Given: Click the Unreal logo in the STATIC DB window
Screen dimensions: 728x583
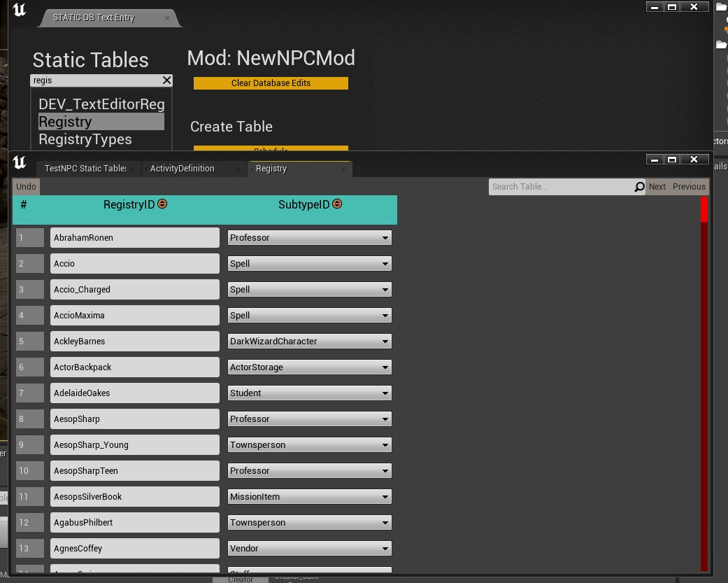Looking at the screenshot, I should coord(19,9).
